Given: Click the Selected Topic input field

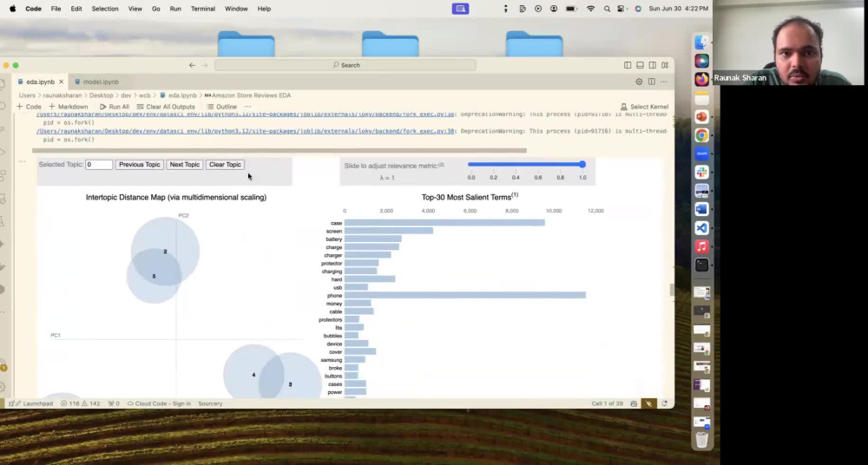Looking at the screenshot, I should [x=99, y=165].
